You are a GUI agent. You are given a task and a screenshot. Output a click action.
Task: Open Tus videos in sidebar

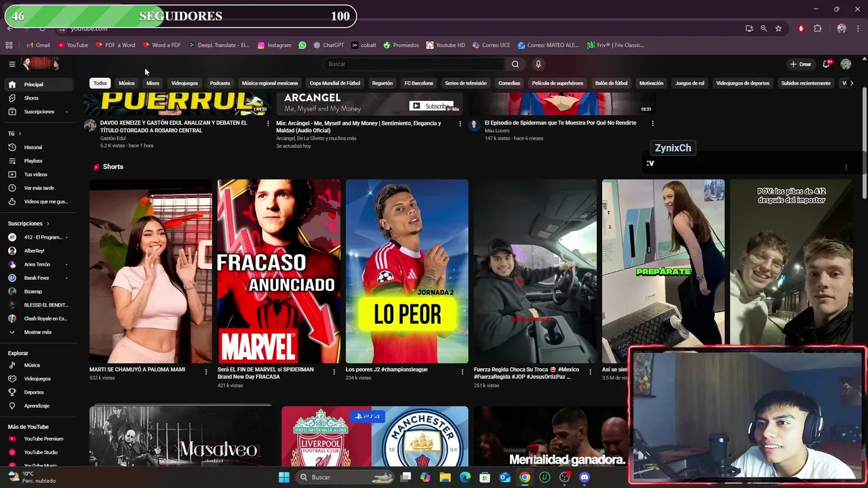pyautogui.click(x=39, y=174)
